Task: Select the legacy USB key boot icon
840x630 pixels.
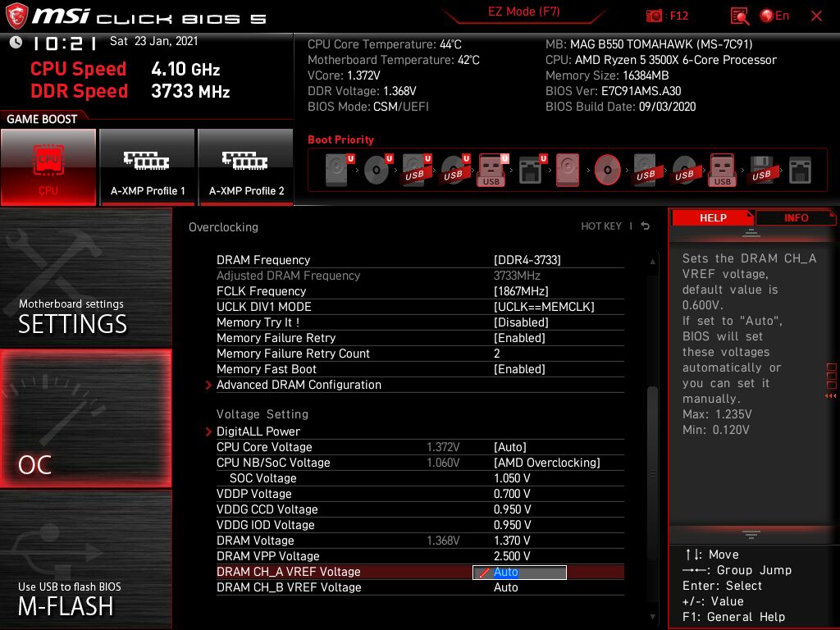Action: tap(722, 170)
